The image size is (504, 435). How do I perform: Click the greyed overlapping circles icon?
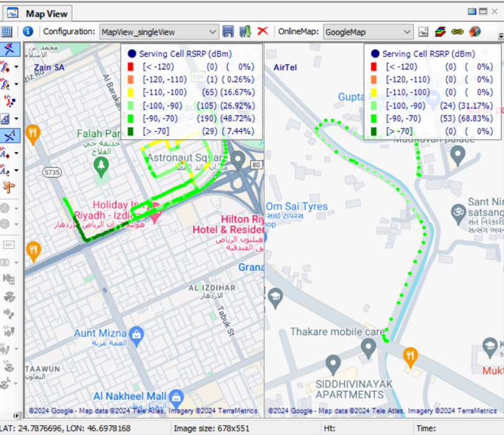[x=5, y=262]
